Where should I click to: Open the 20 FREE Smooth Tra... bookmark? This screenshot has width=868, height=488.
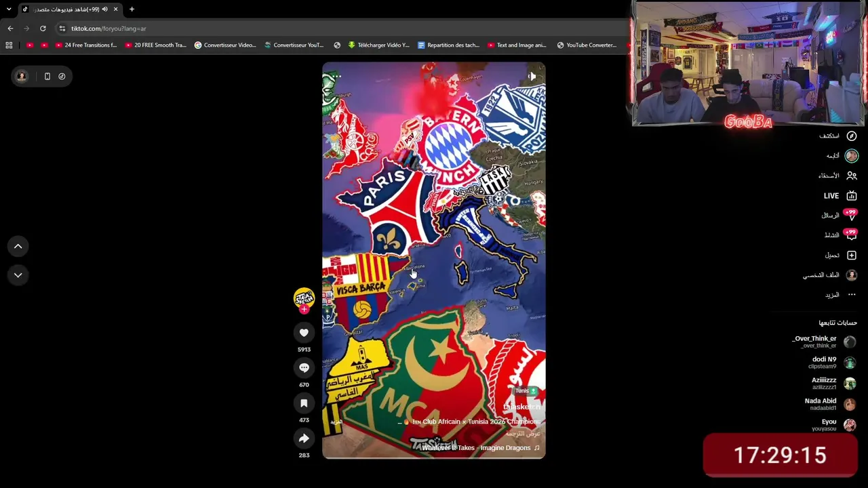pyautogui.click(x=156, y=45)
